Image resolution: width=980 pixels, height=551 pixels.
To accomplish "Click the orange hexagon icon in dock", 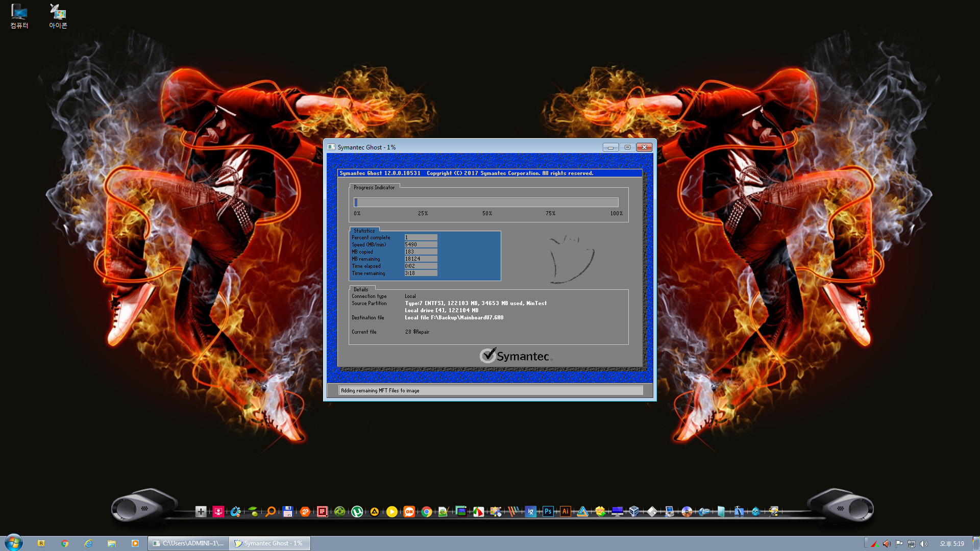I will (x=305, y=511).
